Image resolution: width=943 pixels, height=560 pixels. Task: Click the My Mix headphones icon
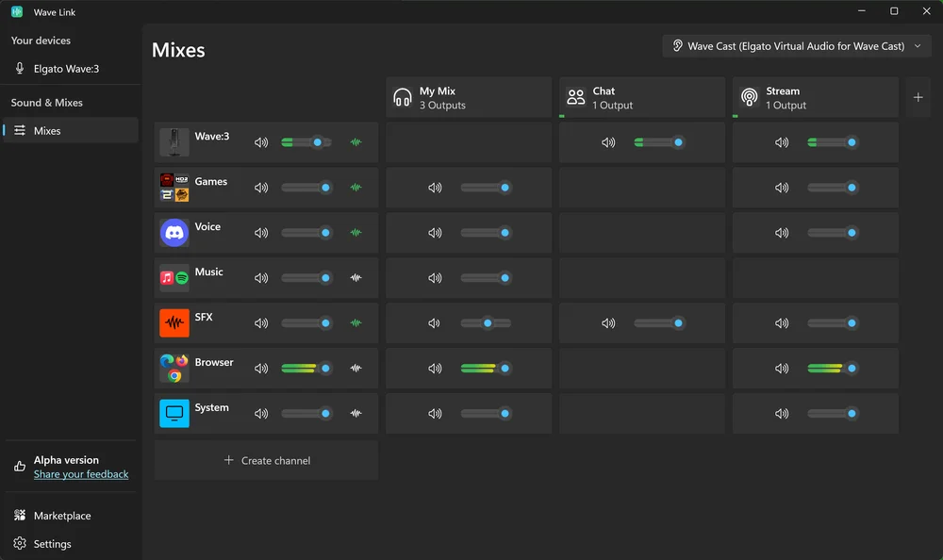(403, 98)
